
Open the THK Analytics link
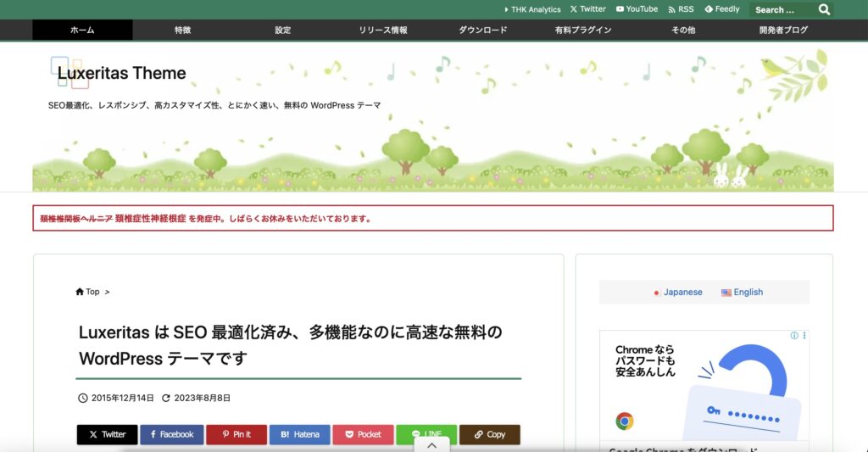tap(533, 9)
